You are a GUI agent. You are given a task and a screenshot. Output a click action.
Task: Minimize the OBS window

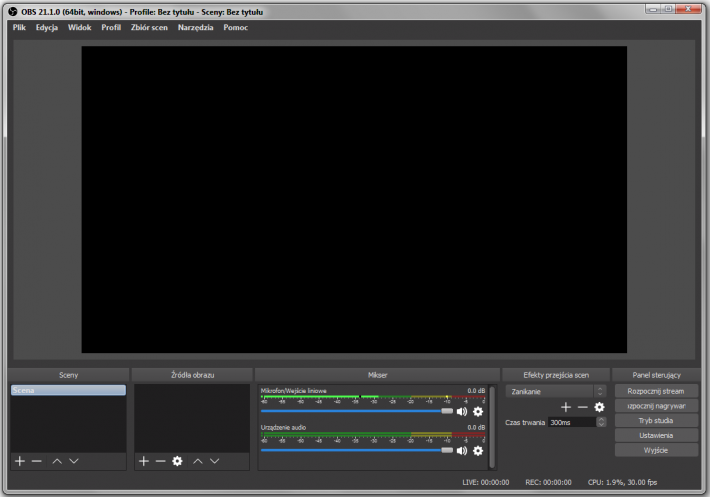pos(653,9)
